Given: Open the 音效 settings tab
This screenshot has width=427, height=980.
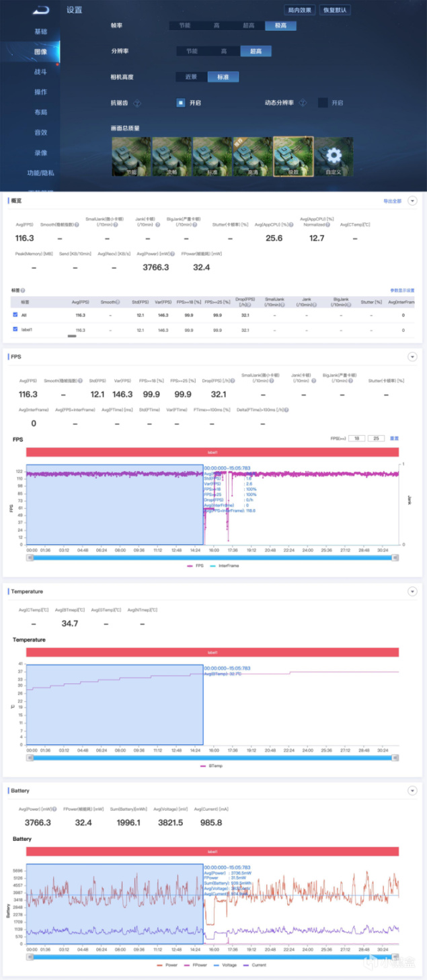Looking at the screenshot, I should pyautogui.click(x=41, y=132).
